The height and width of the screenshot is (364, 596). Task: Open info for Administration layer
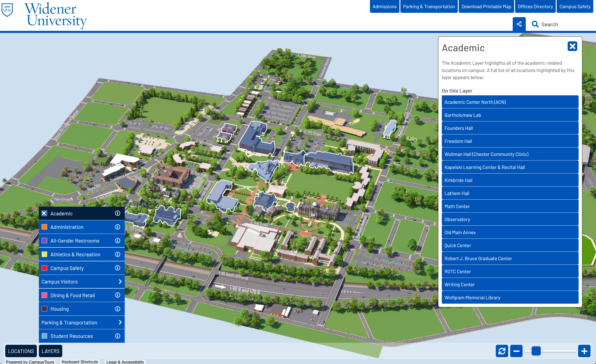point(118,227)
